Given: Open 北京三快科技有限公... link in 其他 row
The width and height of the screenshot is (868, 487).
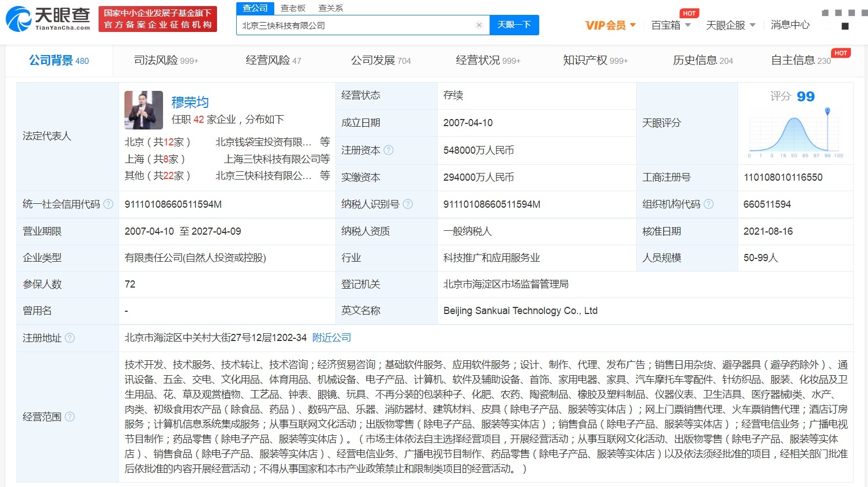Looking at the screenshot, I should coord(263,176).
